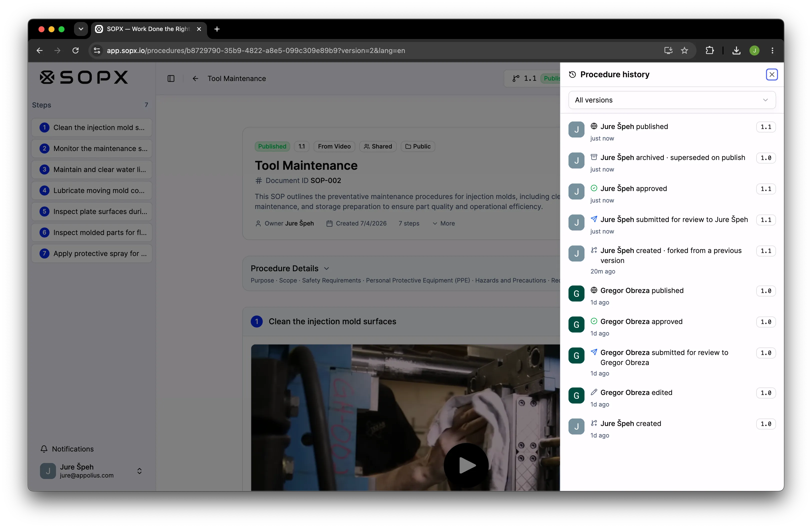Open the browser extensions puzzle icon
Image resolution: width=812 pixels, height=528 pixels.
(x=710, y=50)
